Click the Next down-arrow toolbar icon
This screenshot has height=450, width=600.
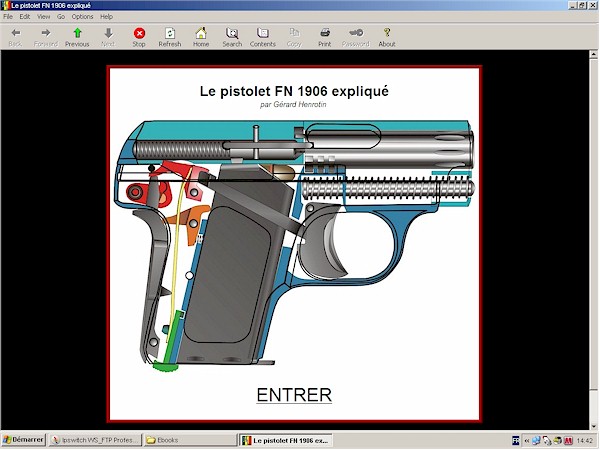(x=108, y=33)
